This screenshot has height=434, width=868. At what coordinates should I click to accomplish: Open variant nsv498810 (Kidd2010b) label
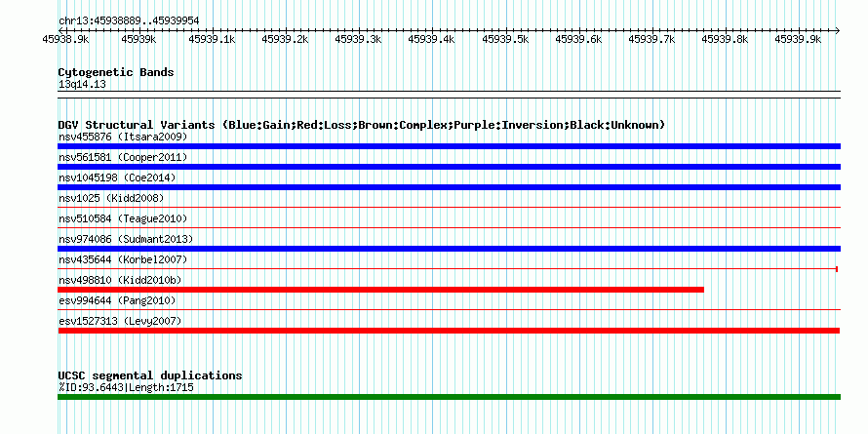click(x=120, y=280)
